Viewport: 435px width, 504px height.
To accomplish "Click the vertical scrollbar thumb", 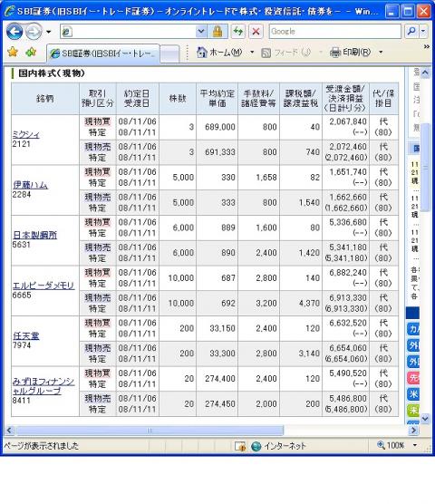I will 425,167.
